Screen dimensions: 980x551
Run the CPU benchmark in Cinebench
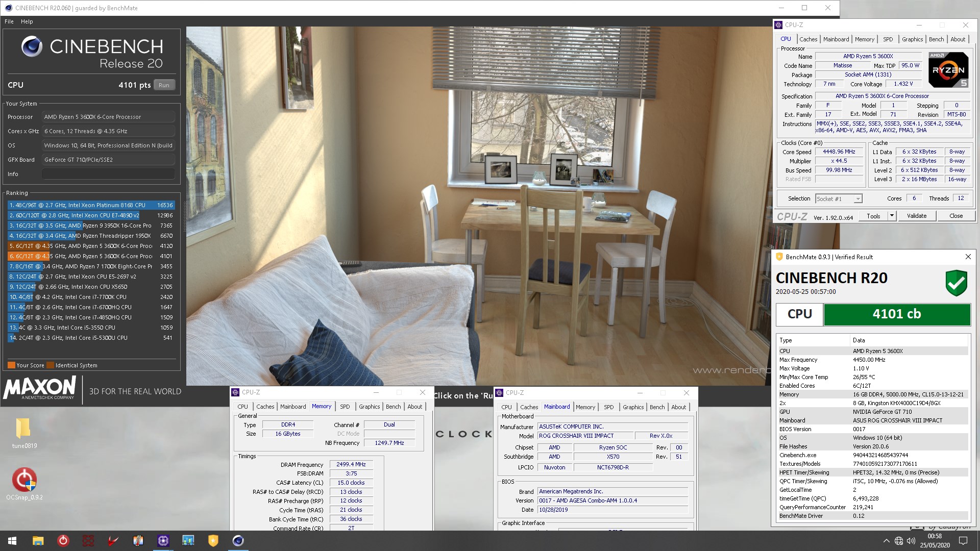click(x=164, y=85)
